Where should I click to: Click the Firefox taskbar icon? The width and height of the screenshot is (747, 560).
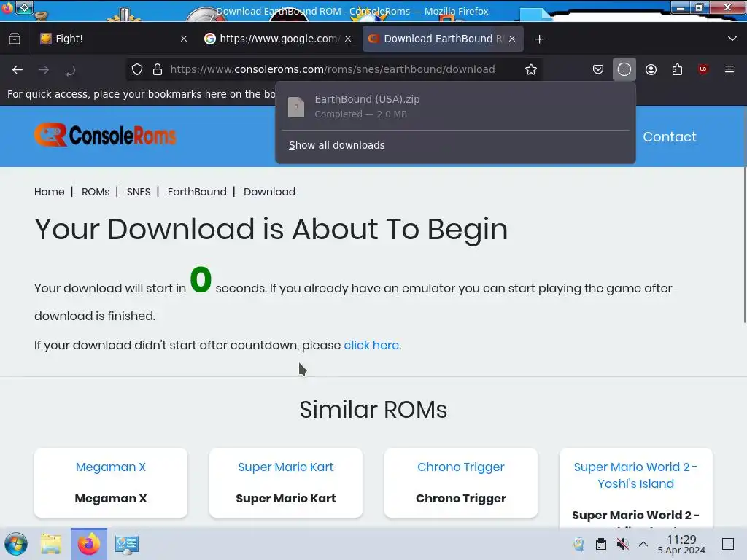coord(89,544)
